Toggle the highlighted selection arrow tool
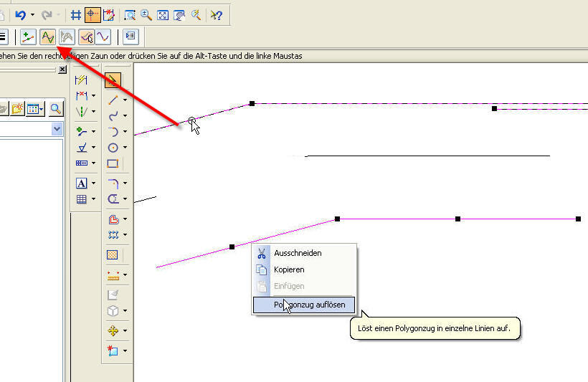The height and width of the screenshot is (382, 588). pos(112,80)
